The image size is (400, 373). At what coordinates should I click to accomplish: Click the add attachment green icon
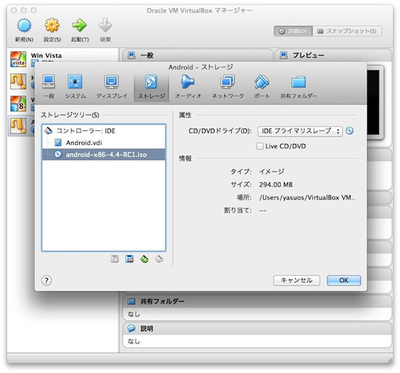(x=144, y=259)
